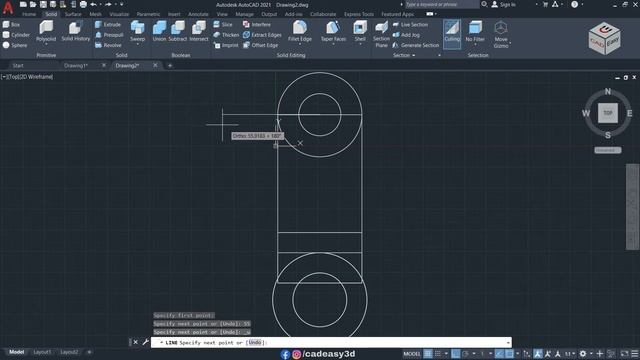Switch to the Visualize ribbon tab
Image resolution: width=640 pixels, height=360 pixels.
pos(119,14)
